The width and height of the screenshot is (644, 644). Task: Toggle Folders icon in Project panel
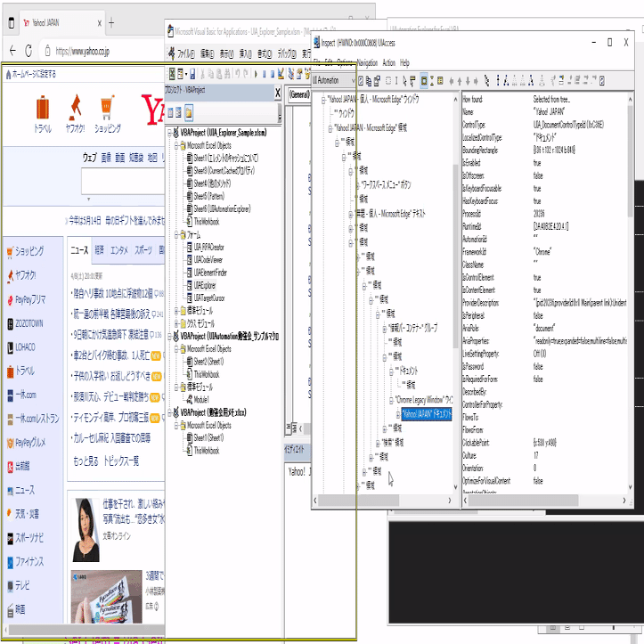coord(189,112)
